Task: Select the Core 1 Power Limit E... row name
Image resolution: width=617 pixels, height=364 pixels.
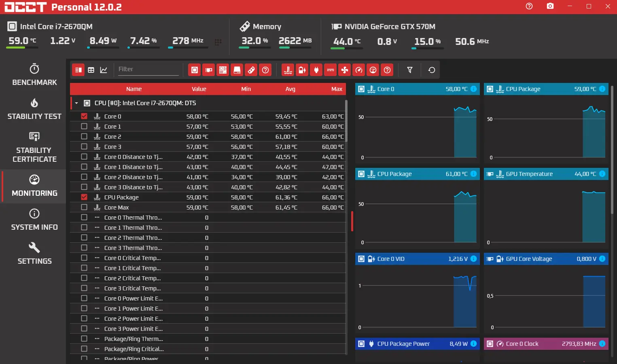Action: click(134, 308)
